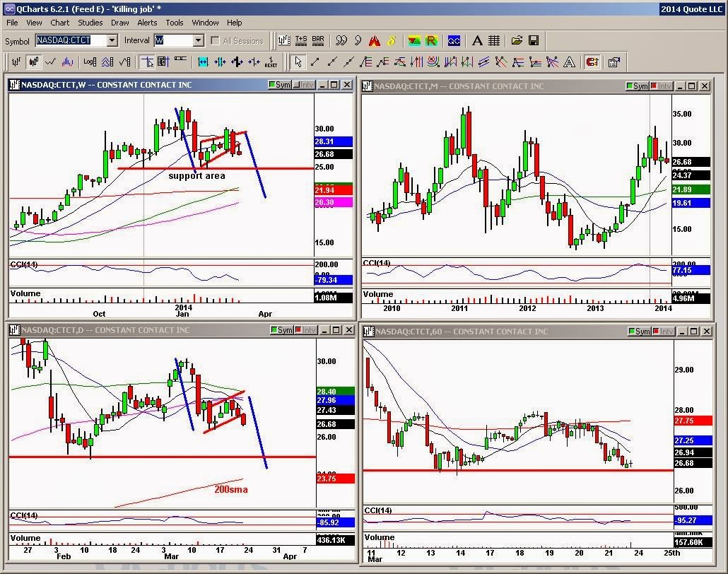Open the T+S time and sales icon
The height and width of the screenshot is (574, 728).
coord(301,41)
